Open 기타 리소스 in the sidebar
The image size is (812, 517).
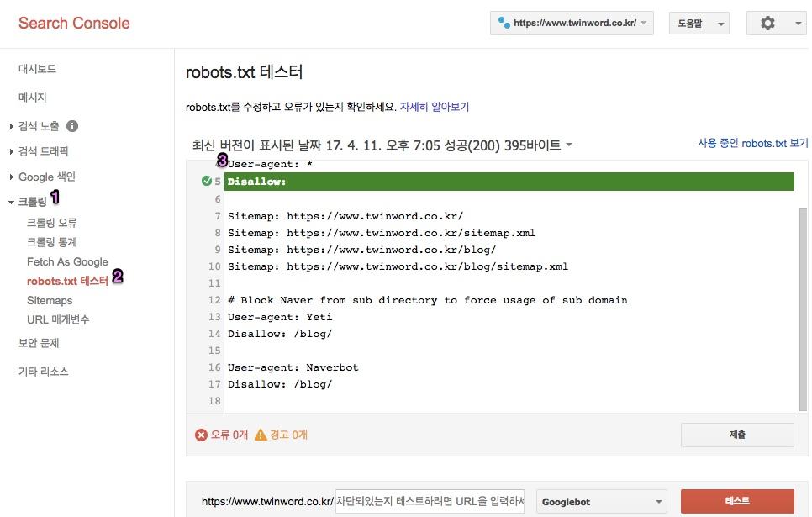(x=44, y=372)
